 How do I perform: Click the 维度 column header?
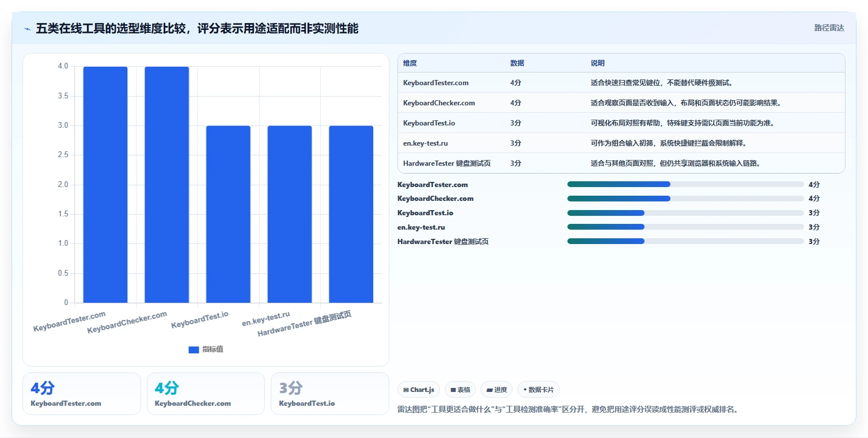(x=410, y=63)
